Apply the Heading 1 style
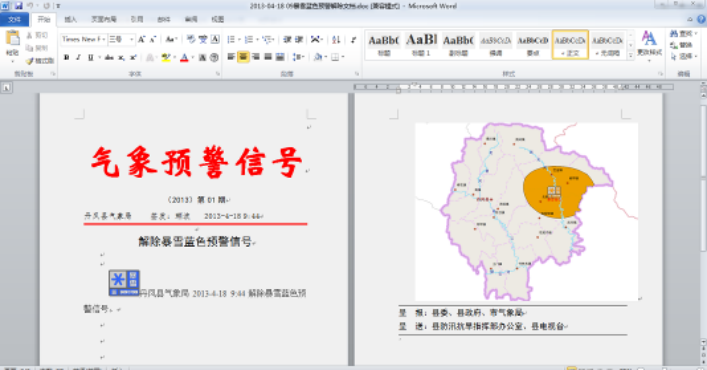Image resolution: width=707 pixels, height=370 pixels. 421,44
